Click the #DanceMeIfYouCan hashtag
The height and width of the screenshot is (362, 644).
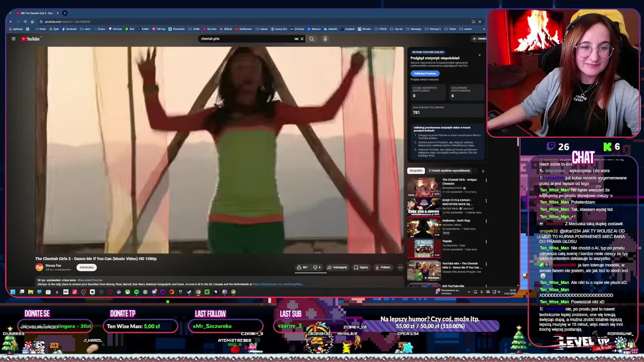(x=91, y=280)
